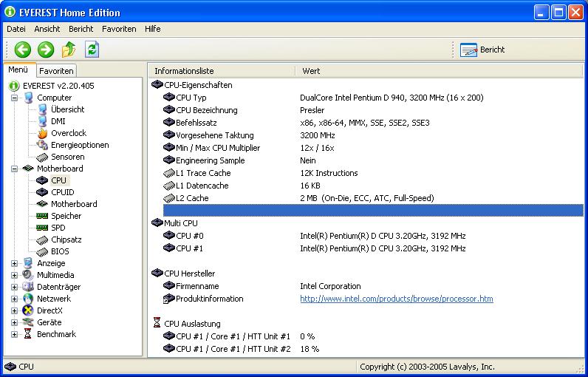Image resolution: width=588 pixels, height=377 pixels.
Task: Expand the Multimedia tree node
Action: coord(14,275)
